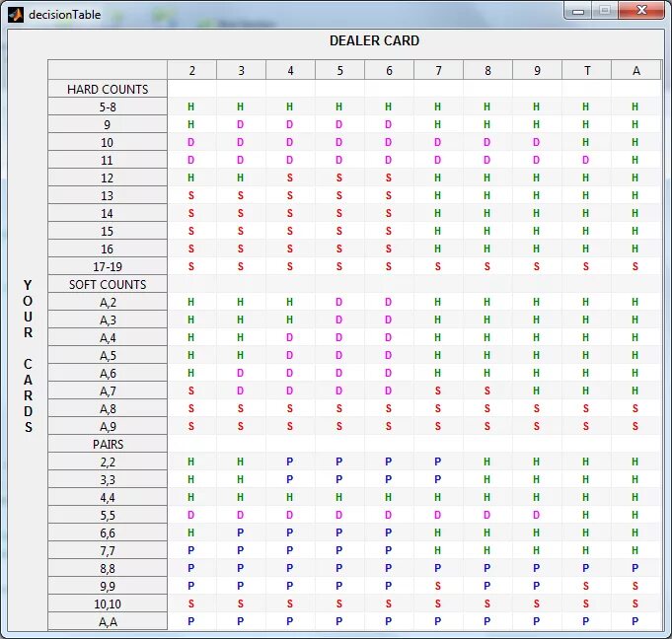Click the SOFT COUNTS row header

click(108, 284)
